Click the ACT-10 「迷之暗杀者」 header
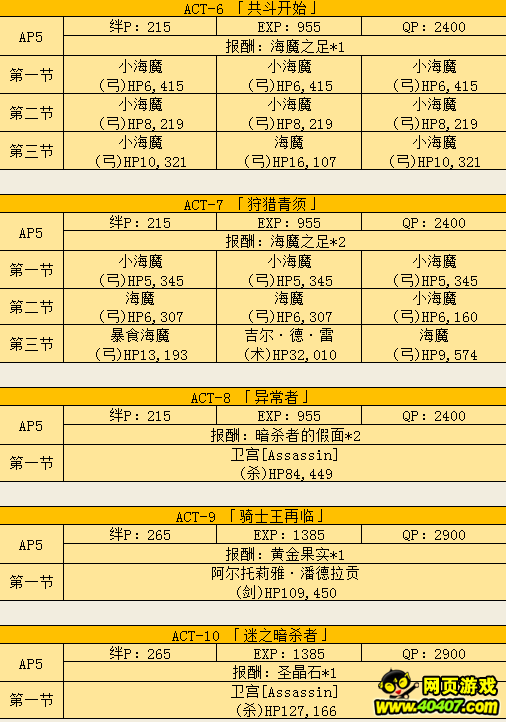The width and height of the screenshot is (506, 722). click(253, 635)
